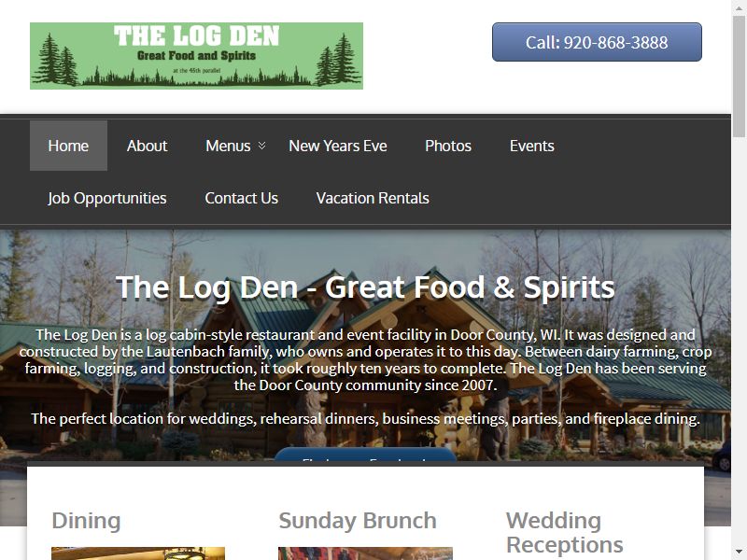Click the Sunday Brunch thumbnail image
Viewport: 747px width, 560px height.
coord(365,553)
